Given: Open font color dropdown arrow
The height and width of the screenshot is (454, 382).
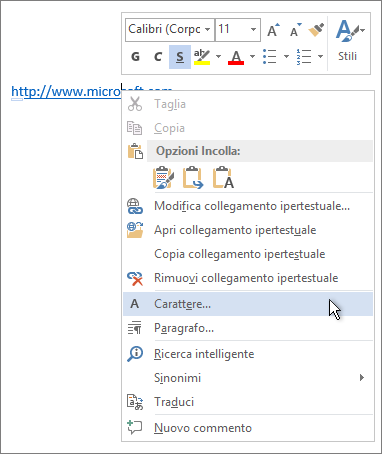Looking at the screenshot, I should (x=252, y=57).
